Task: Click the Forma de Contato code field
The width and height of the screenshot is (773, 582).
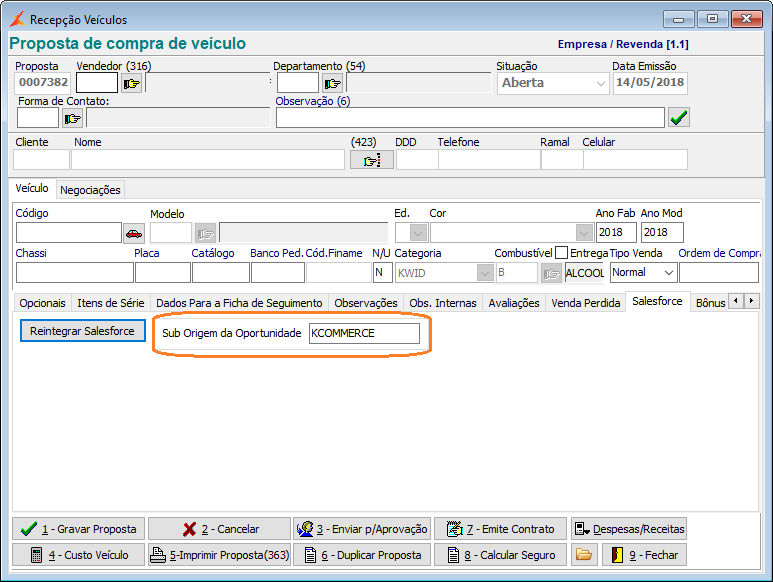Action: pyautogui.click(x=38, y=118)
